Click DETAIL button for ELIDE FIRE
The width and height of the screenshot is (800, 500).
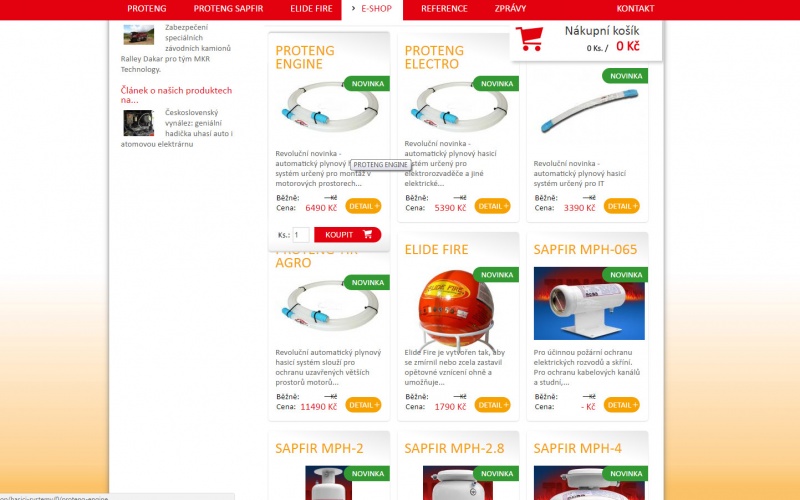click(492, 405)
